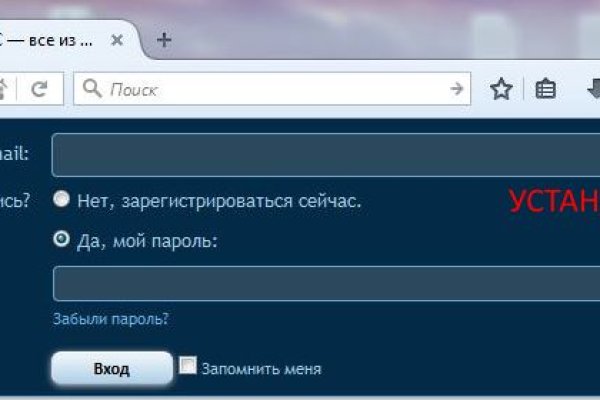Show bookmarks list icon
The width and height of the screenshot is (600, 400).
point(545,89)
